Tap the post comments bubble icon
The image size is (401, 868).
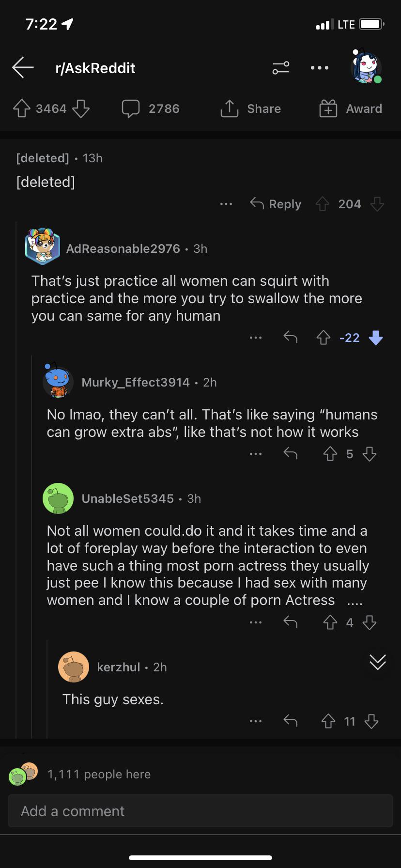tap(131, 109)
